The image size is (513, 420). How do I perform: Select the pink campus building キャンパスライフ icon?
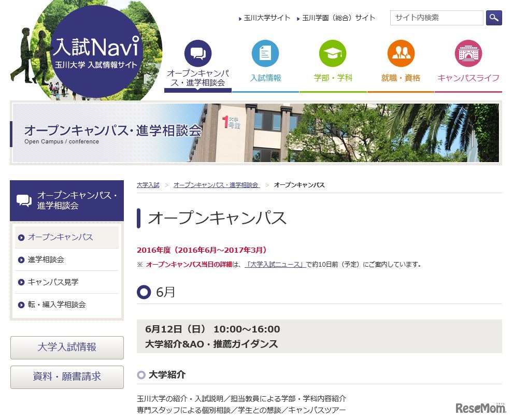(x=468, y=53)
